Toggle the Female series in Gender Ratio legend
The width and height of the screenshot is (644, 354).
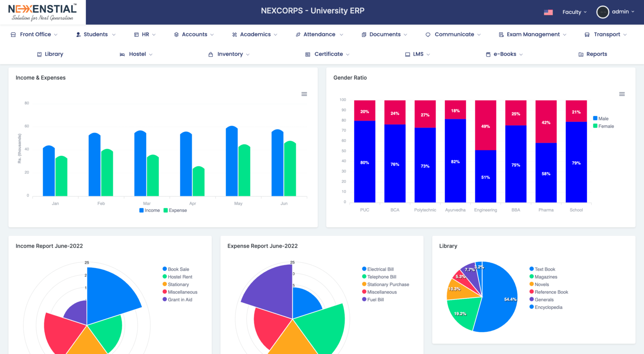click(x=603, y=126)
